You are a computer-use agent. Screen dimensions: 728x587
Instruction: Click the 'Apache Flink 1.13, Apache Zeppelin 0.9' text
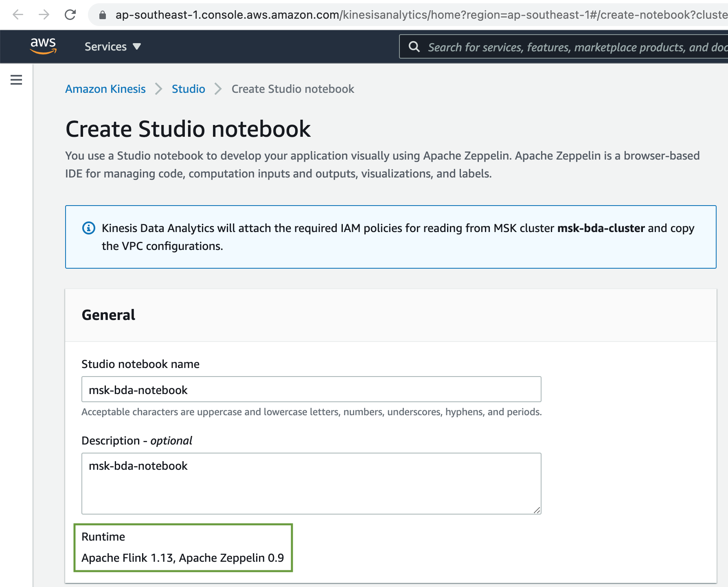pyautogui.click(x=183, y=558)
